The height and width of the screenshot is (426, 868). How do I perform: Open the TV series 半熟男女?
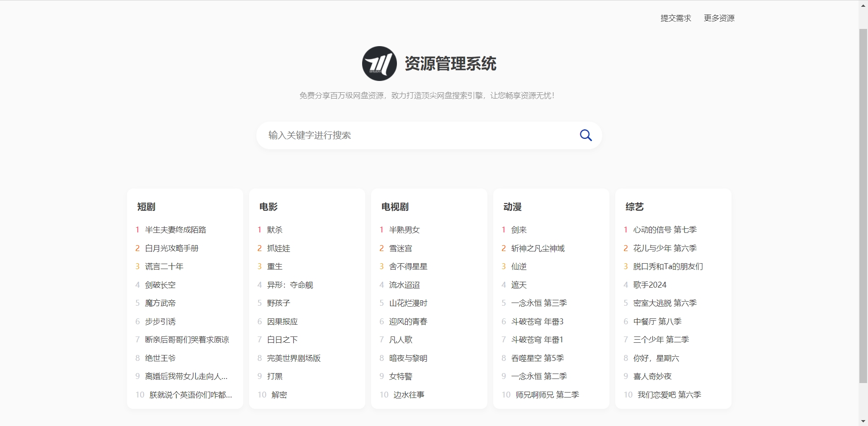(404, 230)
